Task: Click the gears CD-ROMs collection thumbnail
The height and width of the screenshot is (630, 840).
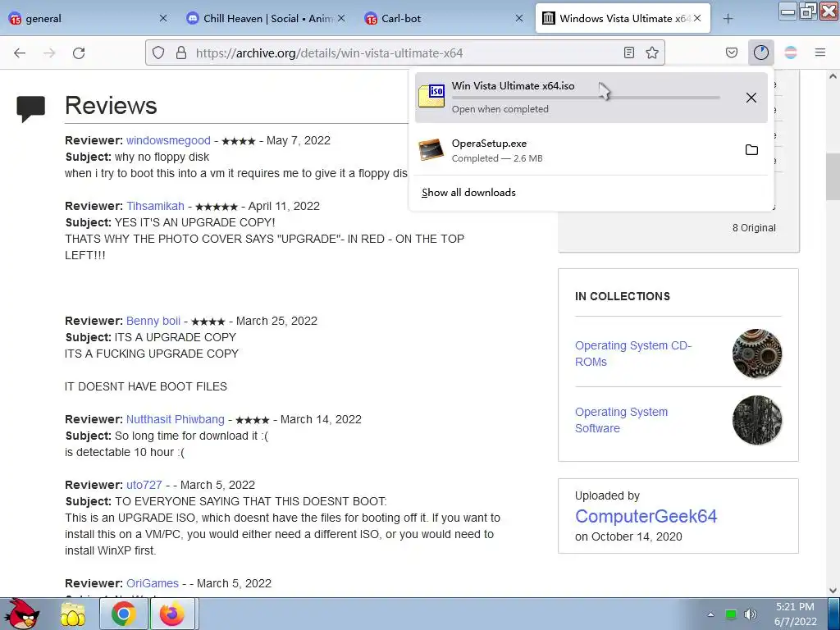Action: [x=757, y=354]
